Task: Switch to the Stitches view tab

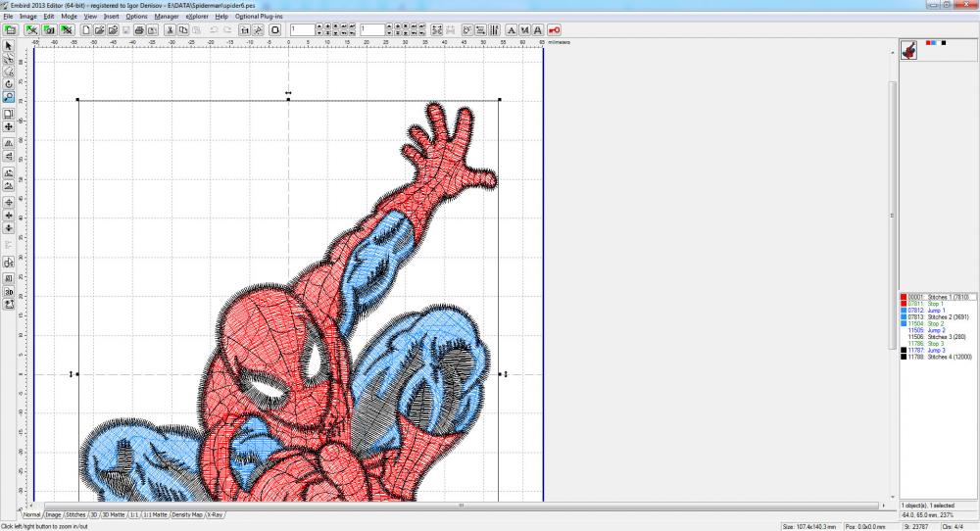Action: (x=75, y=514)
